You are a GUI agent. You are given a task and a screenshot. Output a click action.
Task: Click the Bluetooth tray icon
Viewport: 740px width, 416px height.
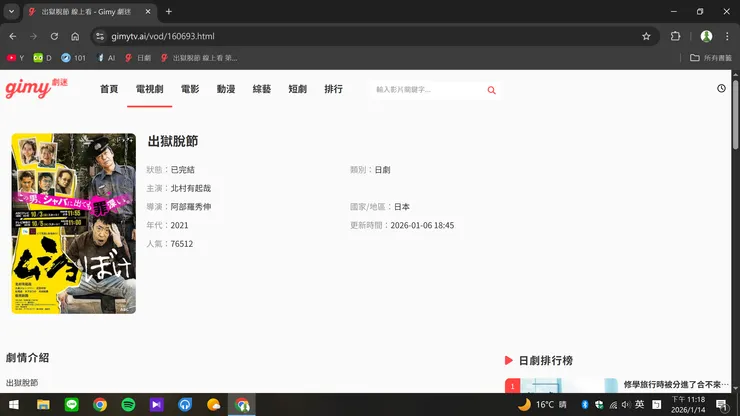pos(585,405)
